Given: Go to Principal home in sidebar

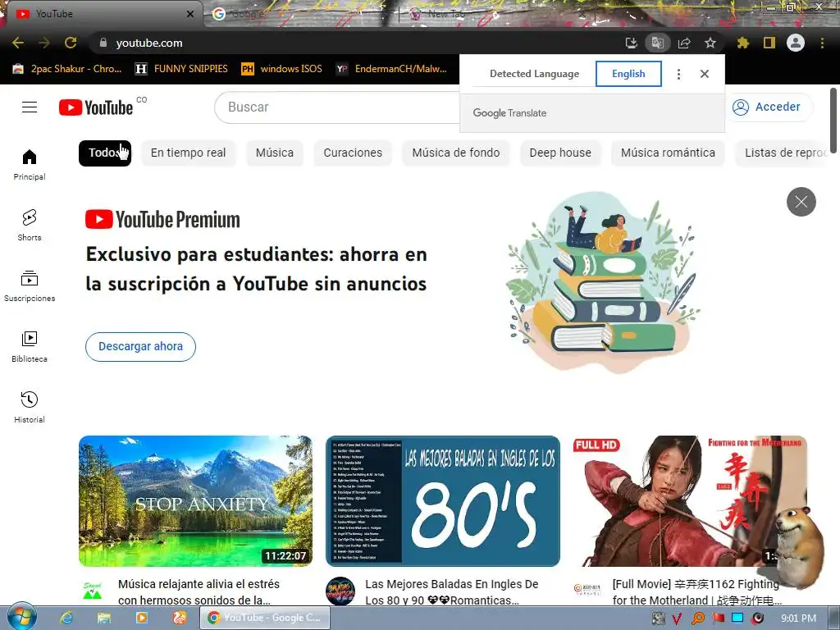Looking at the screenshot, I should point(30,164).
